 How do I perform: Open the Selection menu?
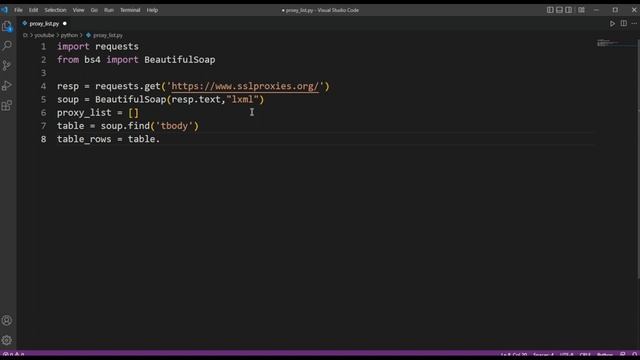click(55, 10)
